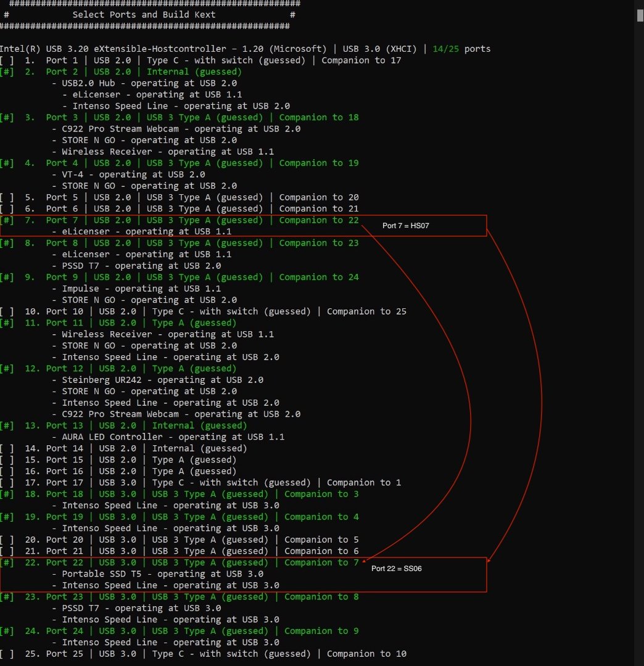Toggle the checkbox for Port 1
This screenshot has height=666, width=644.
7,60
